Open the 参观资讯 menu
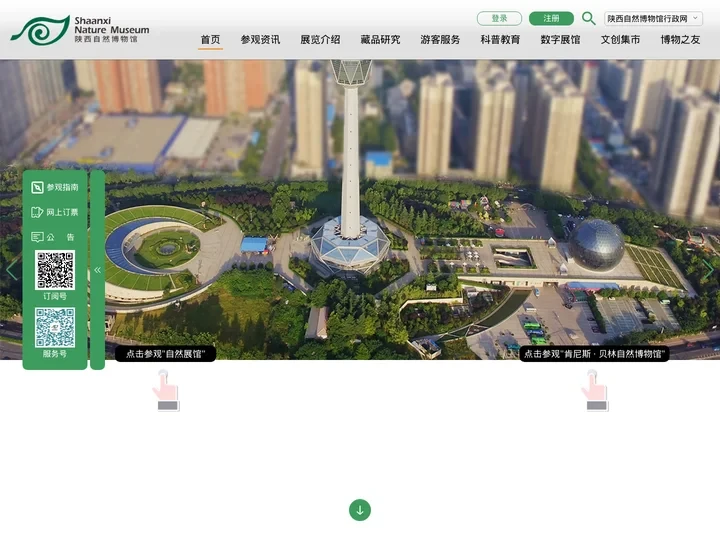This screenshot has width=720, height=540. (x=260, y=40)
